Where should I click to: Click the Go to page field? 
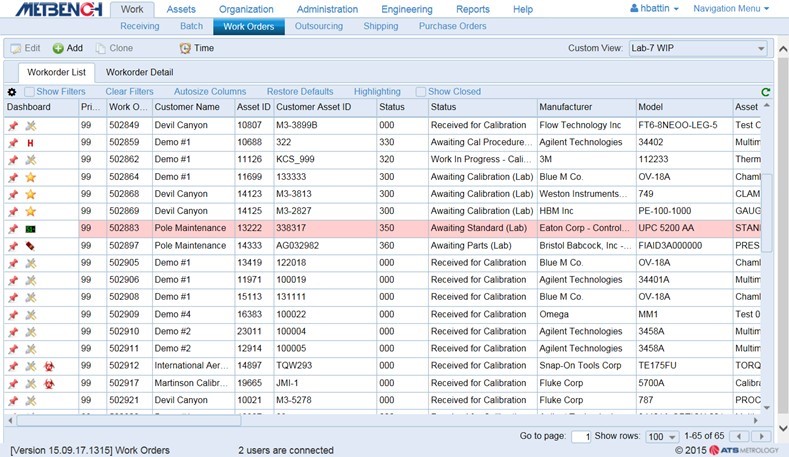[x=581, y=436]
